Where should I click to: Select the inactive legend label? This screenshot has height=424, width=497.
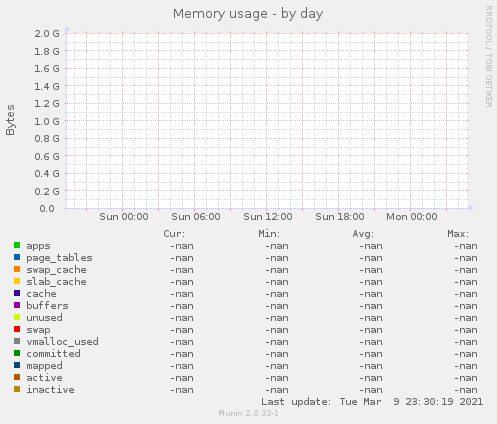click(50, 390)
